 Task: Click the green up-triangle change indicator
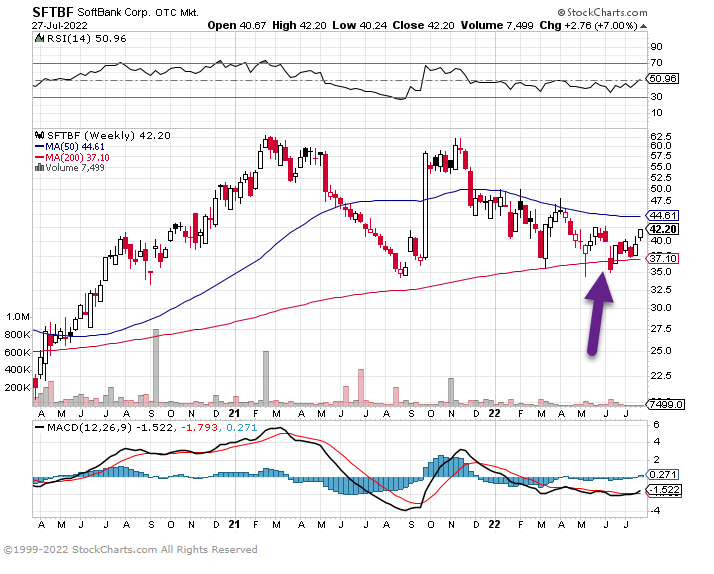[x=643, y=26]
